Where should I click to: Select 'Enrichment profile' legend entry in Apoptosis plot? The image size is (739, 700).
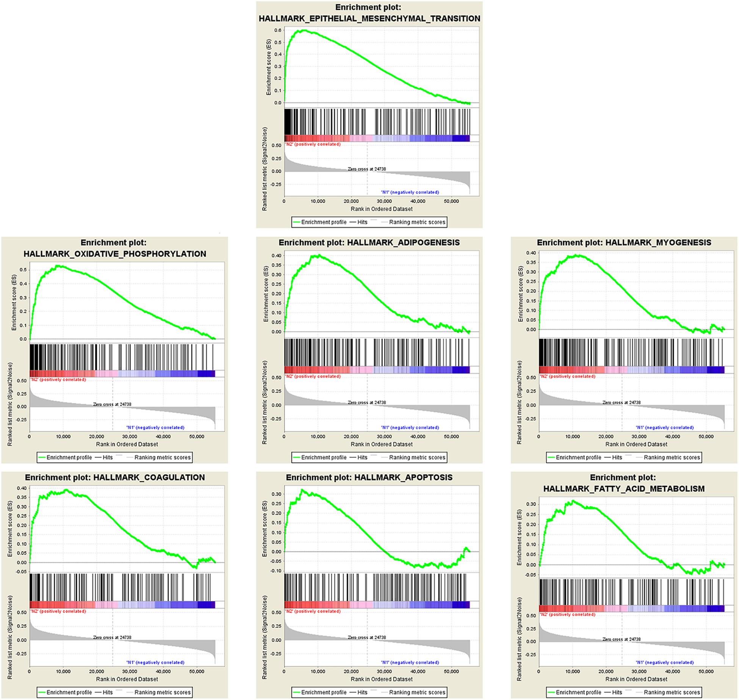[320, 692]
